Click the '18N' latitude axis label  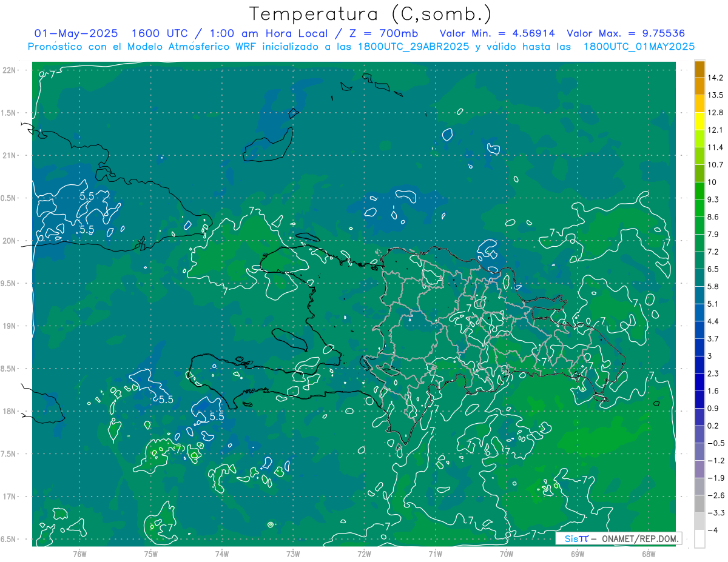click(10, 411)
